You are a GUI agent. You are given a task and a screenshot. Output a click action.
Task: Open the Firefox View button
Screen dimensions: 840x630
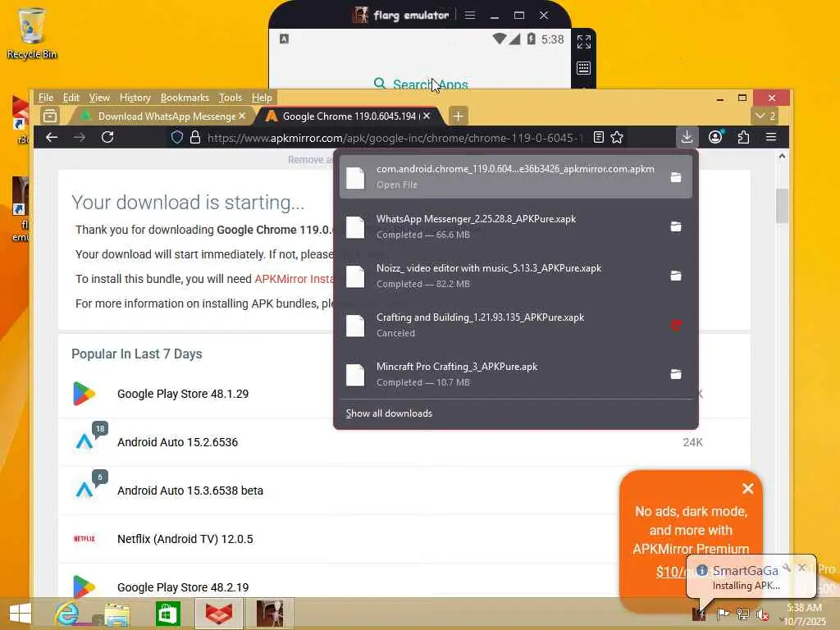click(x=50, y=116)
